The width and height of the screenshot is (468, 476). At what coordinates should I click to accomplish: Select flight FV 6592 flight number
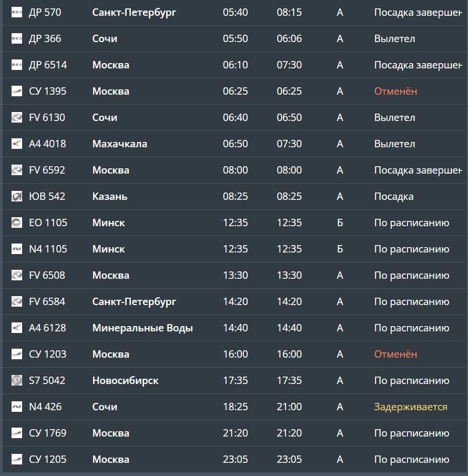coord(47,170)
